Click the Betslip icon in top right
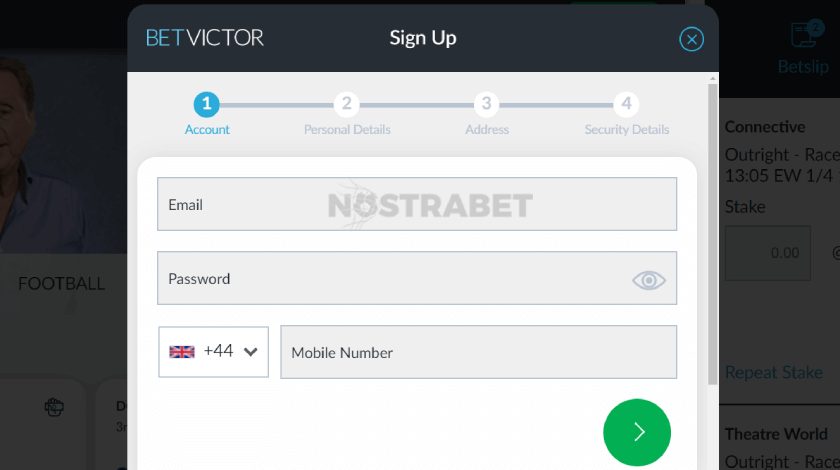The width and height of the screenshot is (840, 470). click(803, 36)
